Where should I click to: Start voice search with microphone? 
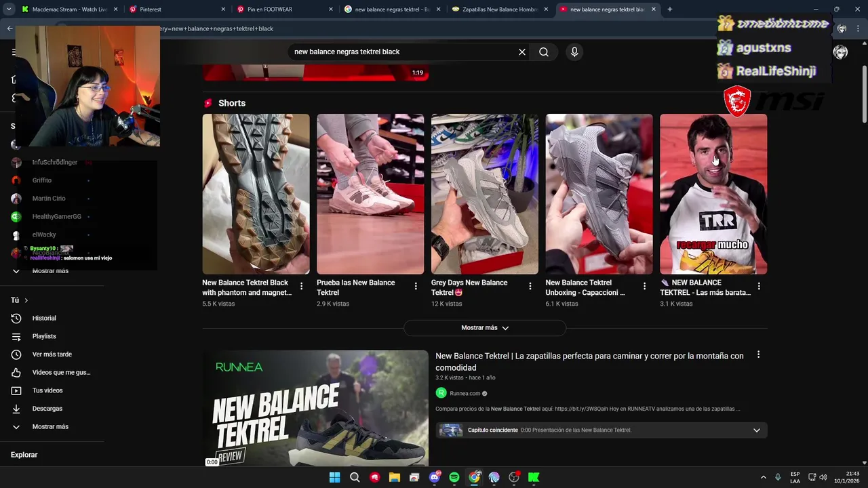[x=574, y=52]
